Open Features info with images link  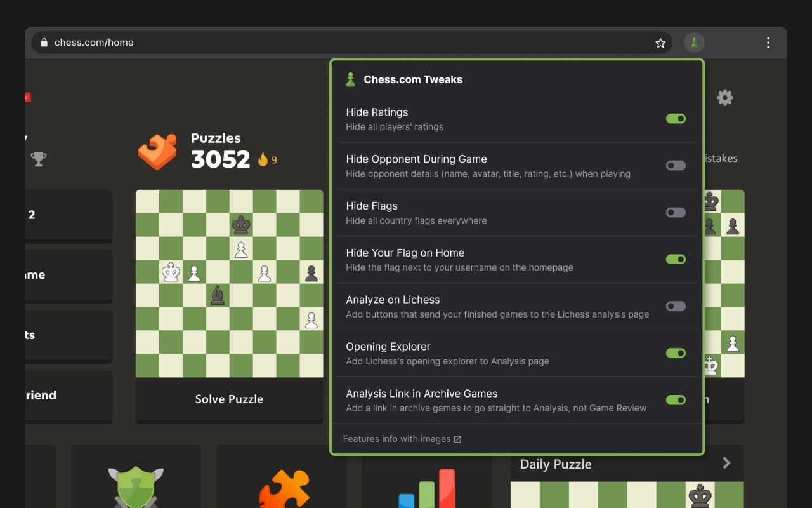coord(402,439)
